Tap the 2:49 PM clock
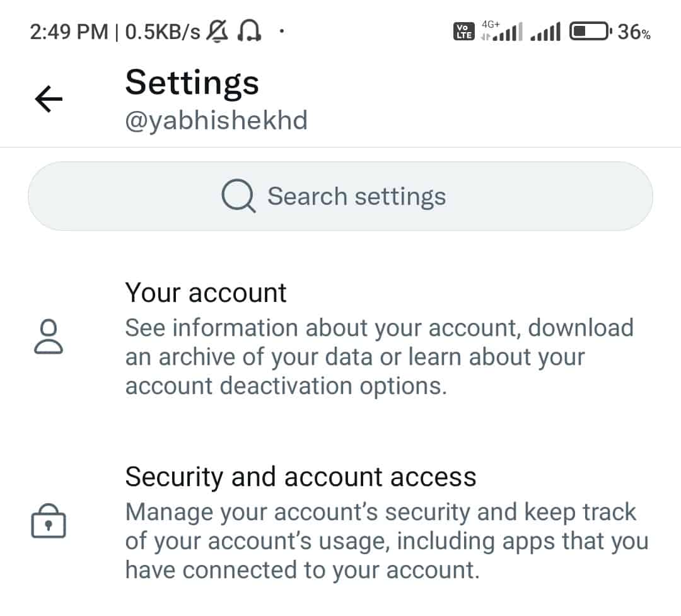 (x=69, y=32)
